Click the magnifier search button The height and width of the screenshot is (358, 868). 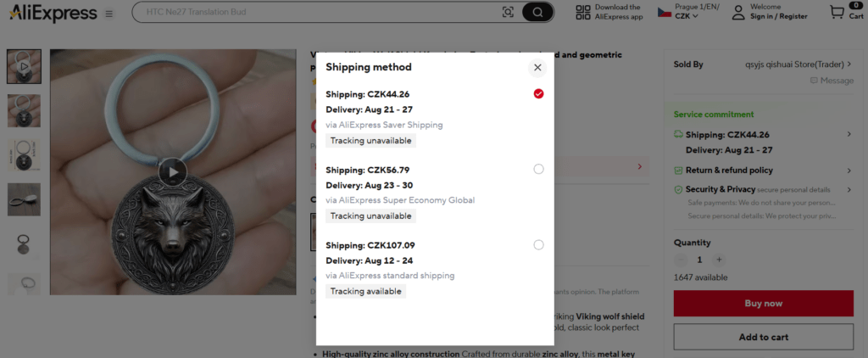537,12
